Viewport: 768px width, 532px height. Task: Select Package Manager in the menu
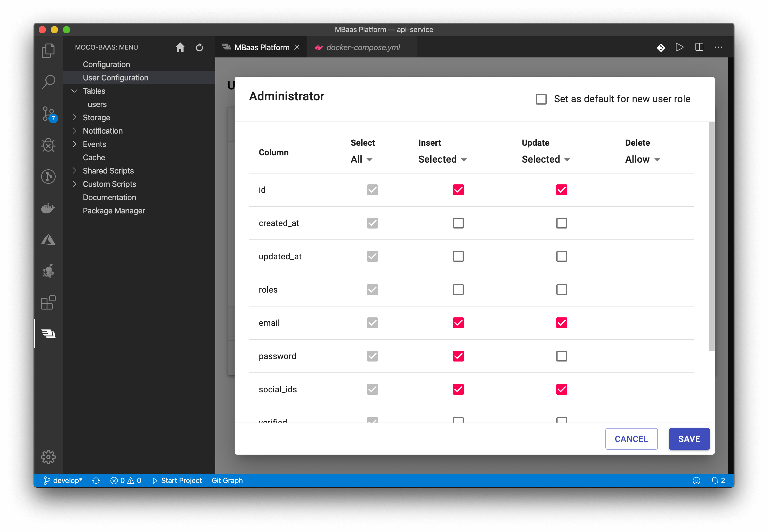coord(114,211)
